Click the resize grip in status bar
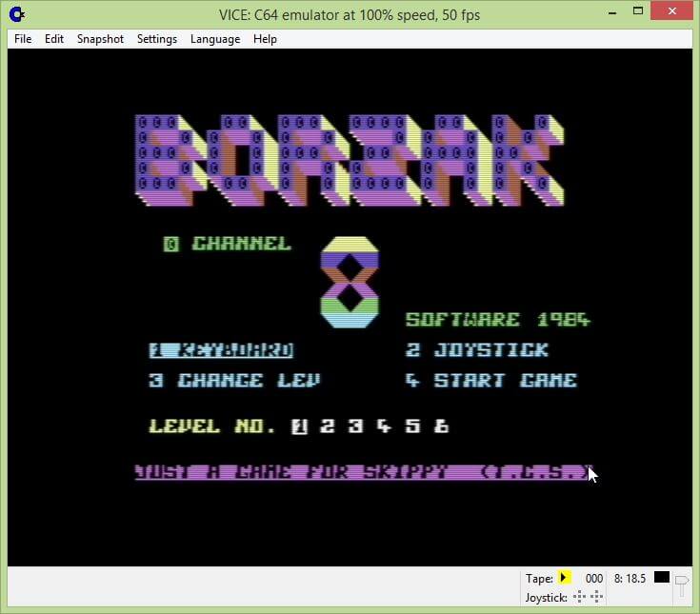The height and width of the screenshot is (614, 700). [x=682, y=585]
